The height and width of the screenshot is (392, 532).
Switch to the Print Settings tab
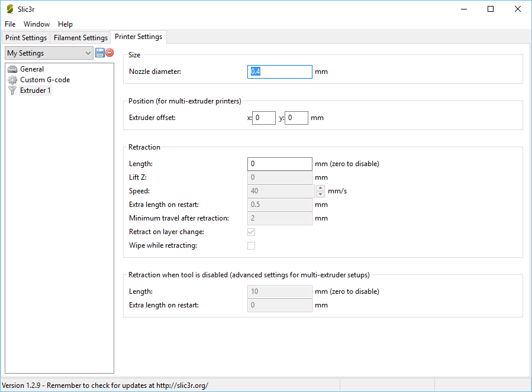(26, 38)
